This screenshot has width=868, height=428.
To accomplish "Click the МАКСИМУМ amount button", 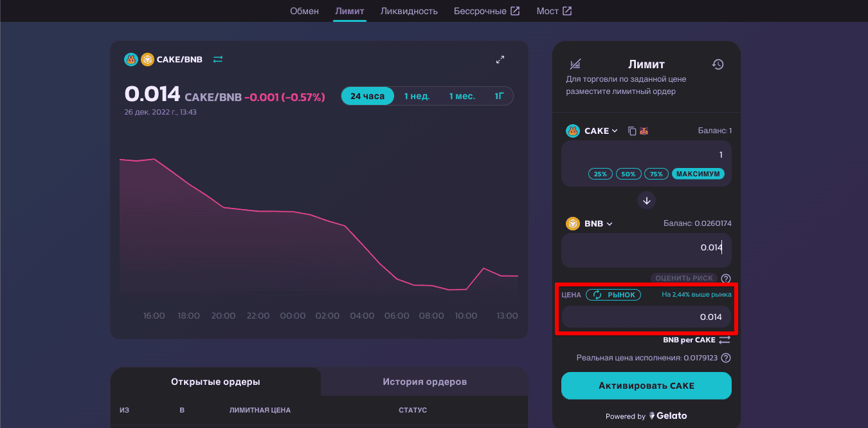I will point(698,174).
